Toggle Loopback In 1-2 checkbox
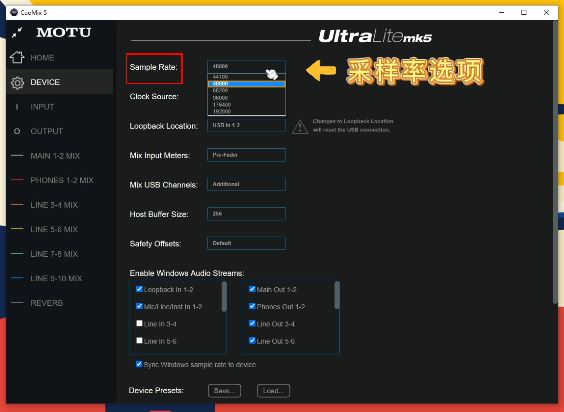The width and height of the screenshot is (564, 412). coord(139,289)
